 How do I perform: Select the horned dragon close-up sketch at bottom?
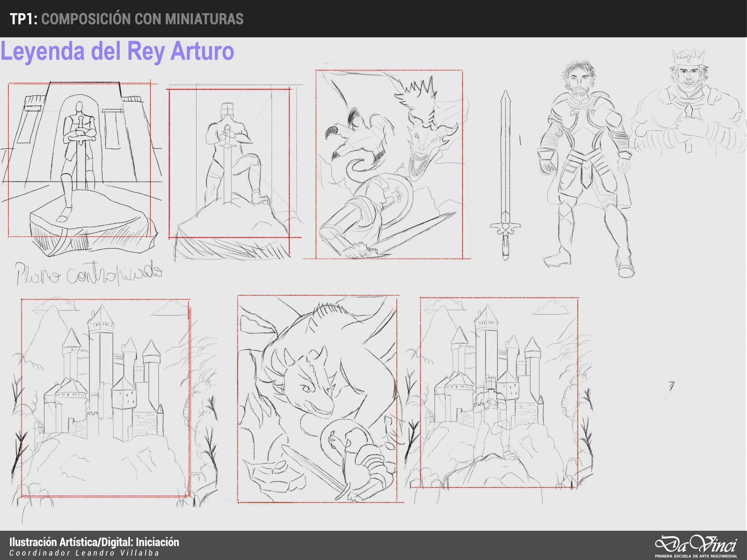click(x=317, y=399)
